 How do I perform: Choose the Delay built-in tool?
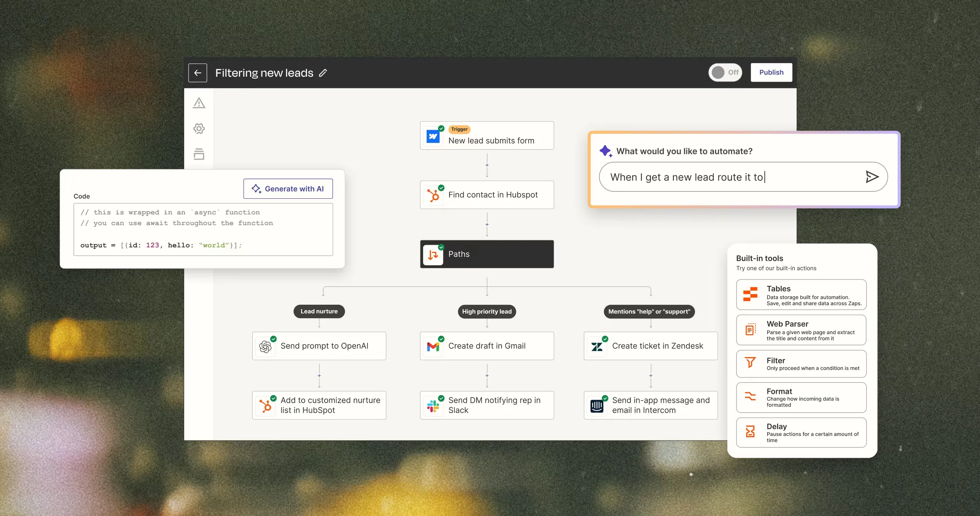[801, 433]
